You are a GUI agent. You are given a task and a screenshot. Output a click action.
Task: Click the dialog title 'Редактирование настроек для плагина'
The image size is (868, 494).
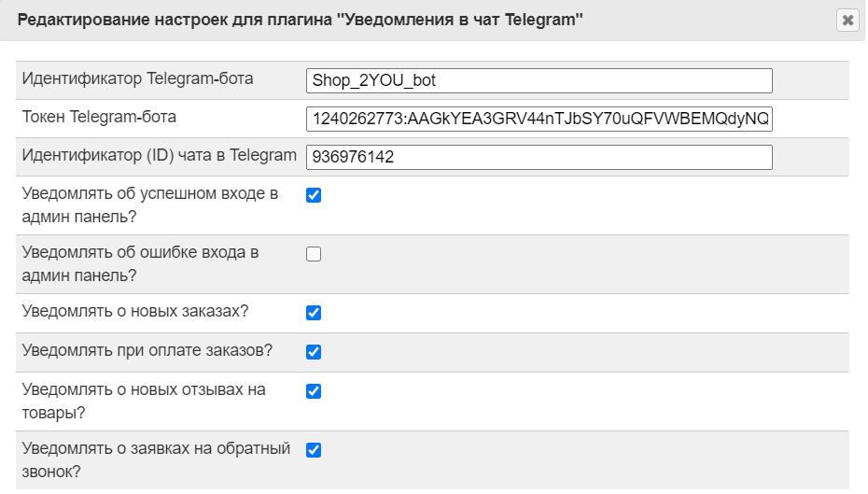click(x=175, y=20)
